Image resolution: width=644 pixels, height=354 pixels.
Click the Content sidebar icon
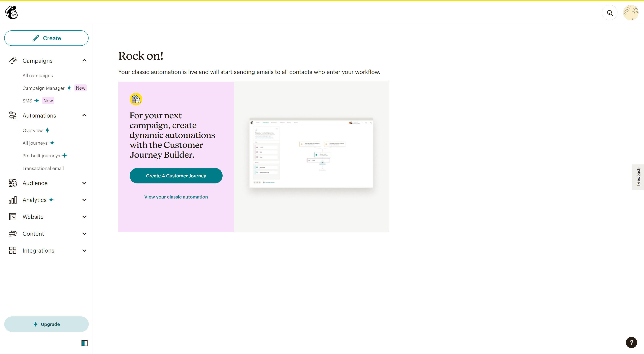click(12, 234)
